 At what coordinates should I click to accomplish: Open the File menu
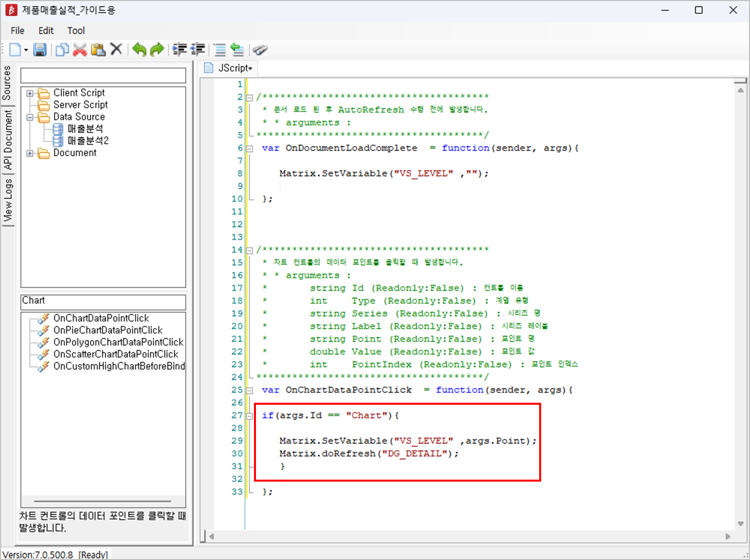click(17, 31)
